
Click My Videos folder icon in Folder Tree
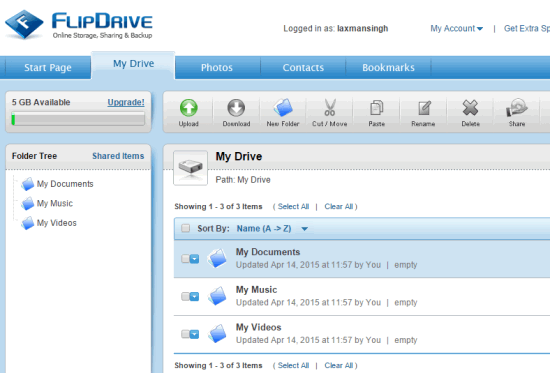click(27, 223)
